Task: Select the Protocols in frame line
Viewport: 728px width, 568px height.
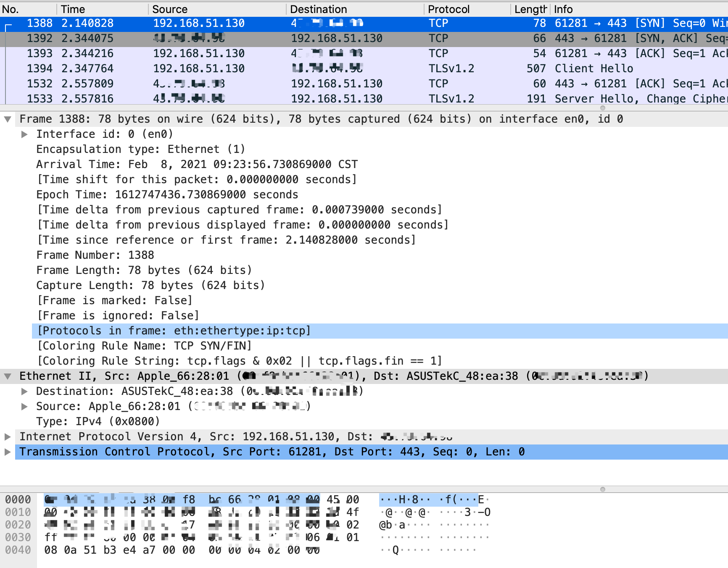Action: (x=380, y=331)
